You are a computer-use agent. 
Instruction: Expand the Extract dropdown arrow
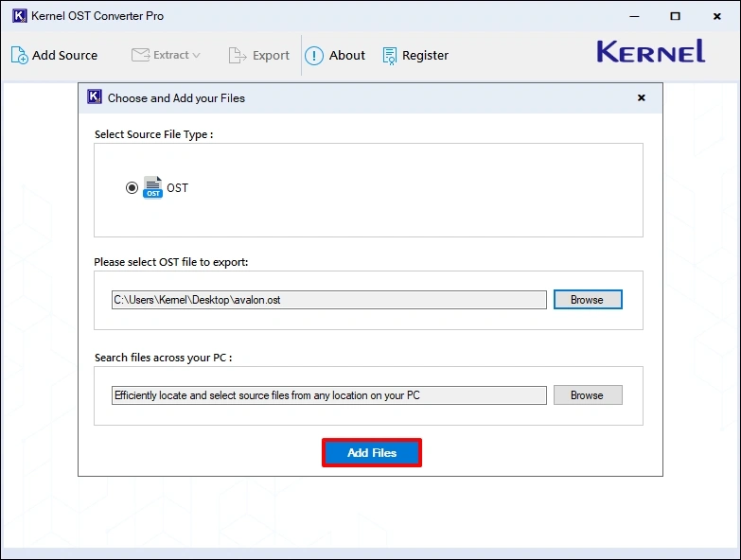pyautogui.click(x=196, y=56)
